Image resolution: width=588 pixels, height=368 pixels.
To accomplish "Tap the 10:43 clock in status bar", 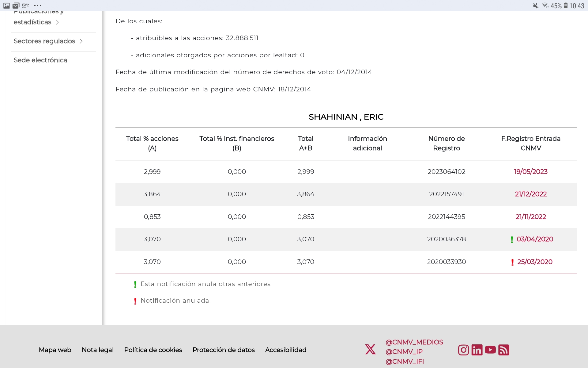I will coord(577,6).
